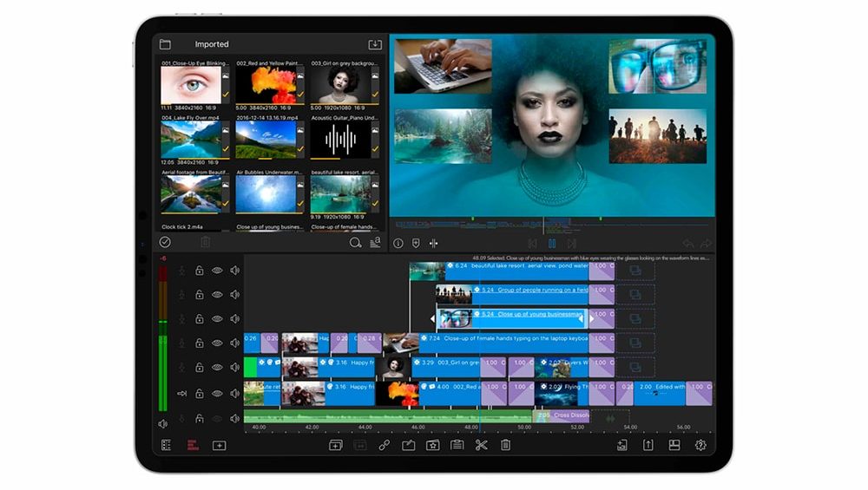Viewport: 868px width, 490px height.
Task: Toggle lock on the beautiful lake resort track
Action: pos(200,271)
